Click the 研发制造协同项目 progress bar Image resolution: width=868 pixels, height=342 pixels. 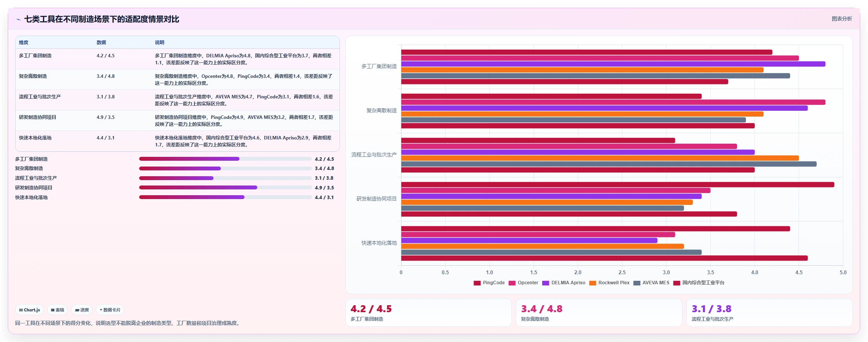click(226, 187)
